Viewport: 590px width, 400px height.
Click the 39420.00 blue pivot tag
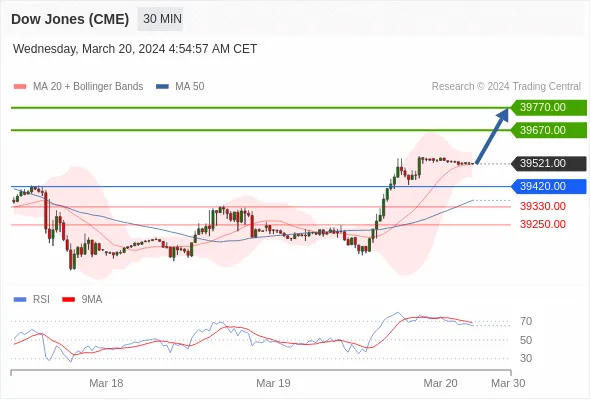click(549, 186)
